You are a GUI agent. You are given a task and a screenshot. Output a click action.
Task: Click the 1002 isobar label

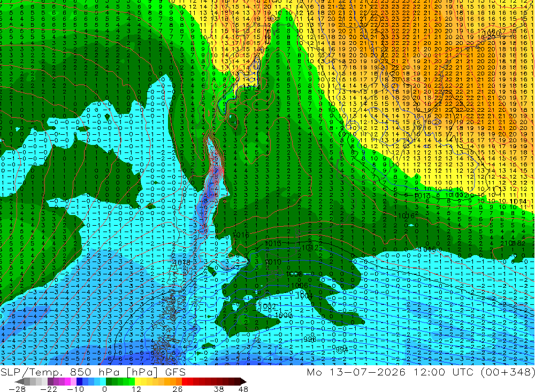click(267, 306)
